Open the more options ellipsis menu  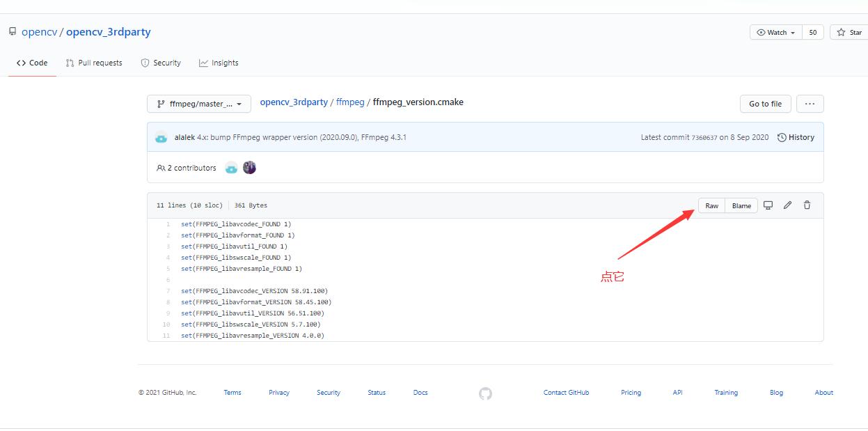point(810,103)
